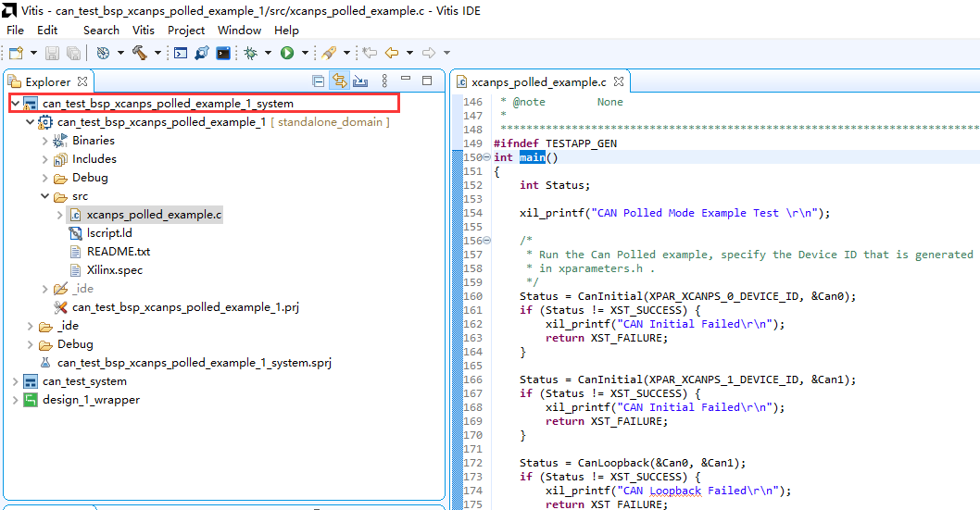Screen dimensions: 980x510
Task: Click the New project toolbar icon
Action: [17, 53]
